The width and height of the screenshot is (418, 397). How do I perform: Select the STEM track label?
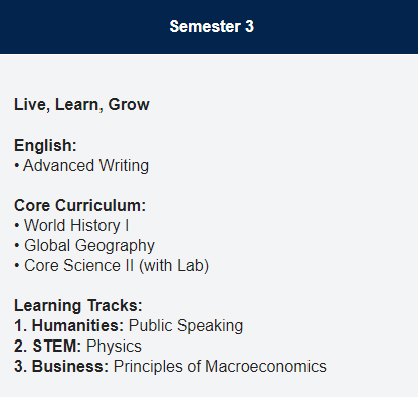[x=57, y=346]
